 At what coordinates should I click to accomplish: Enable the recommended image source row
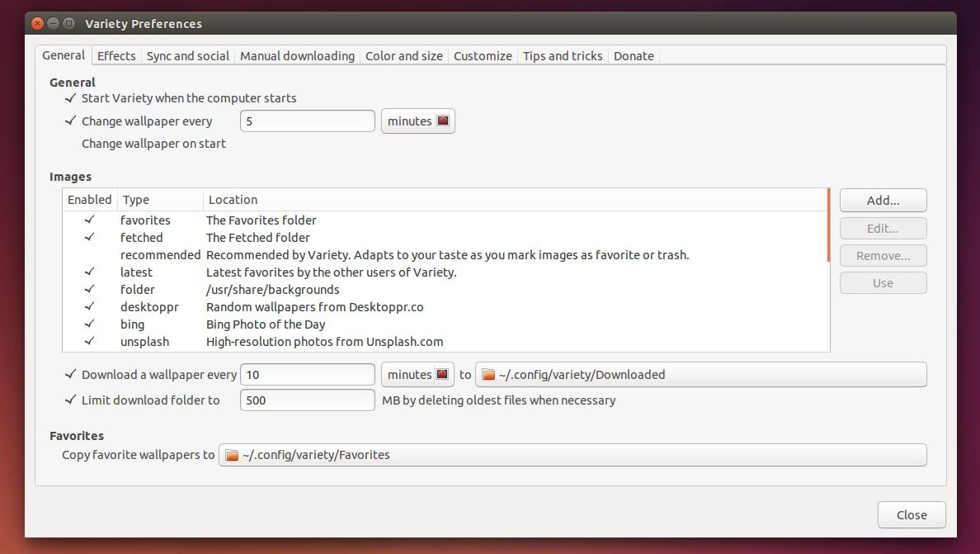[89, 255]
